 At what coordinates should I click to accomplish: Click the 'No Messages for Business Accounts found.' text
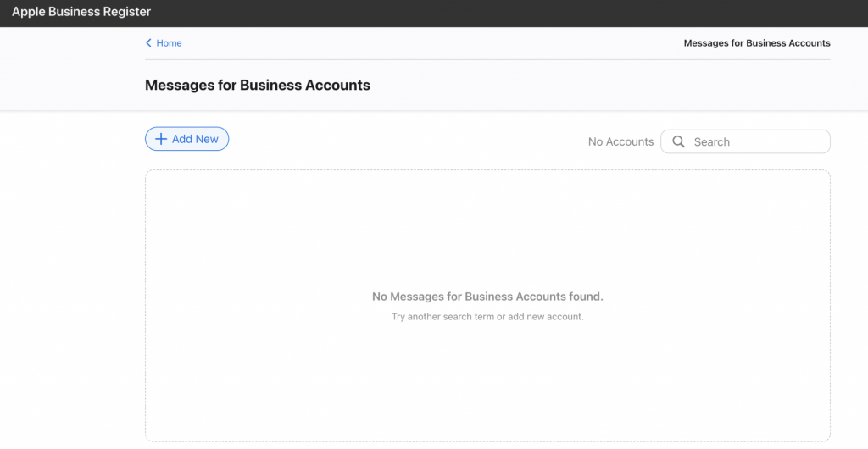click(x=487, y=297)
